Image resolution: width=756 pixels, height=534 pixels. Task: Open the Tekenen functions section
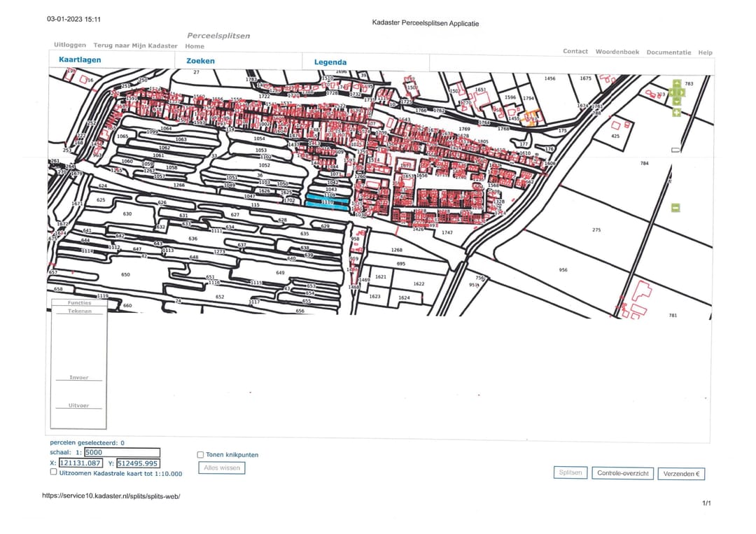[x=79, y=311]
